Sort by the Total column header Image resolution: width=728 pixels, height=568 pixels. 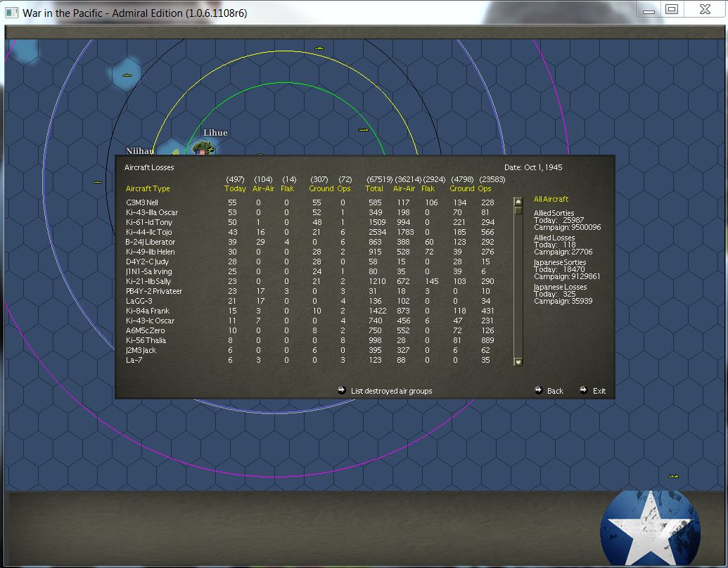[373, 188]
